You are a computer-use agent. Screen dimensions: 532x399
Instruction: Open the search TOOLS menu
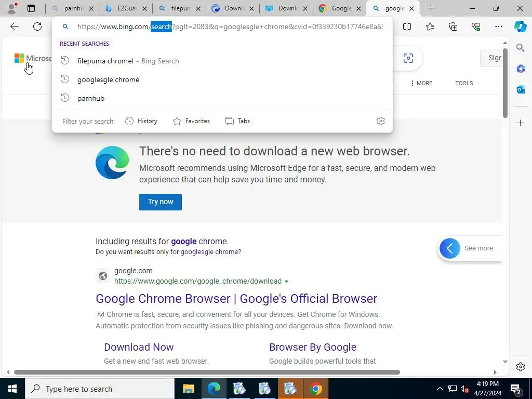[x=464, y=83]
